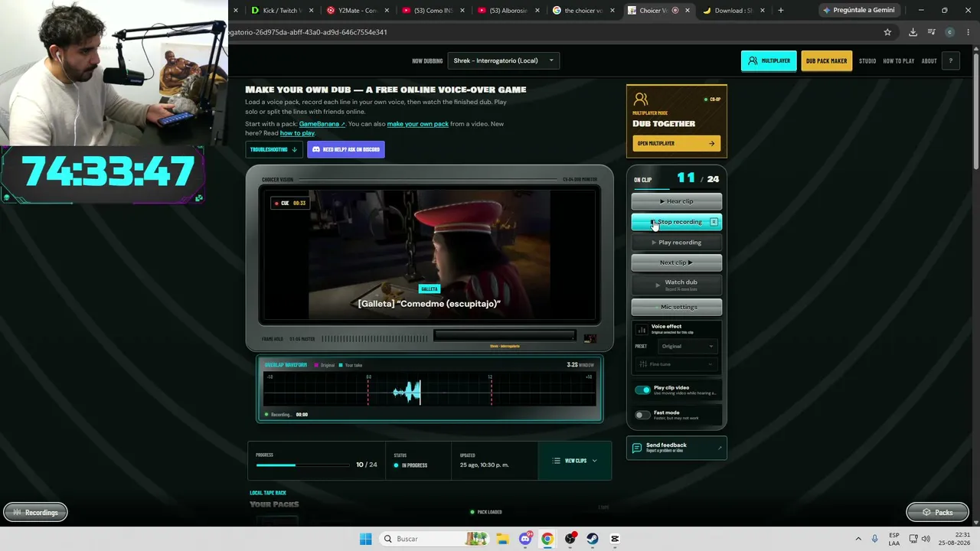This screenshot has height=551, width=980.
Task: Open CapCut from the taskbar
Action: pyautogui.click(x=615, y=539)
